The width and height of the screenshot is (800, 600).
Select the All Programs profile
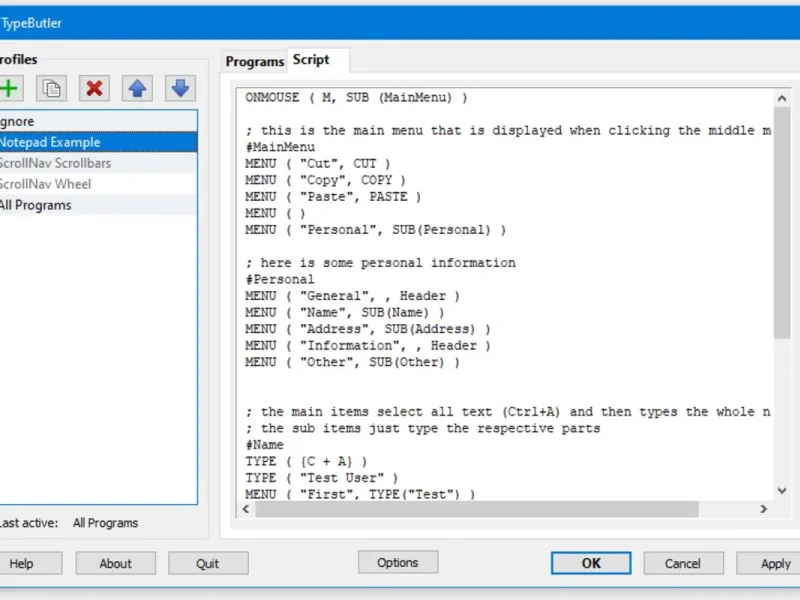tap(98, 205)
